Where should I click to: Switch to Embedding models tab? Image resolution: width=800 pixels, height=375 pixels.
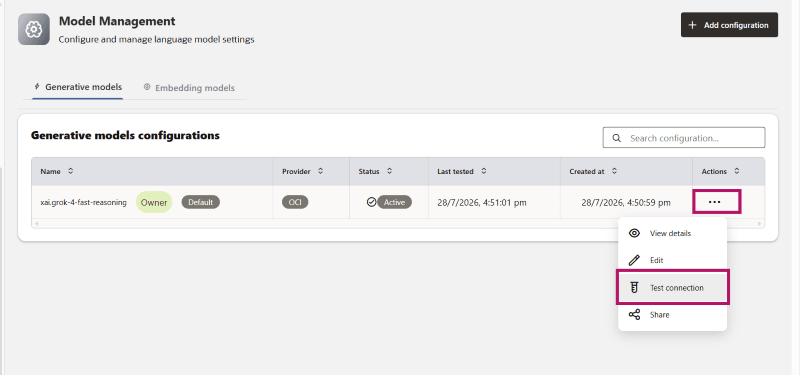tap(189, 88)
